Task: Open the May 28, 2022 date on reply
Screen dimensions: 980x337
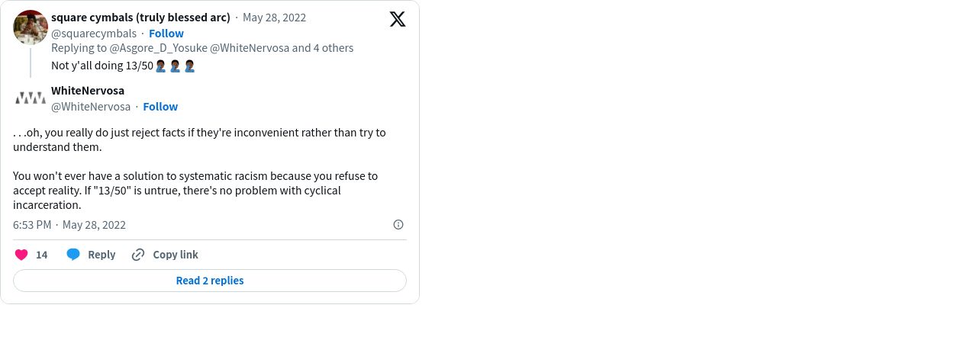Action: [x=275, y=18]
